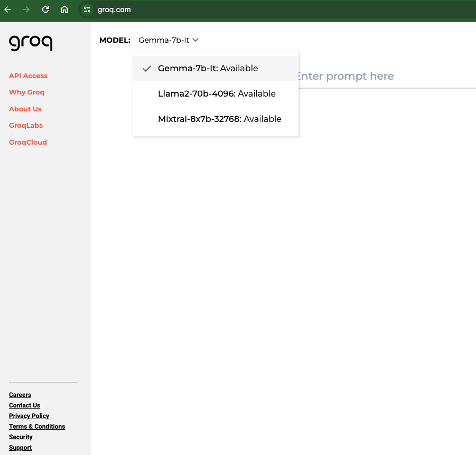Open the Security page link
Viewport: 476px width, 455px height.
tap(21, 437)
